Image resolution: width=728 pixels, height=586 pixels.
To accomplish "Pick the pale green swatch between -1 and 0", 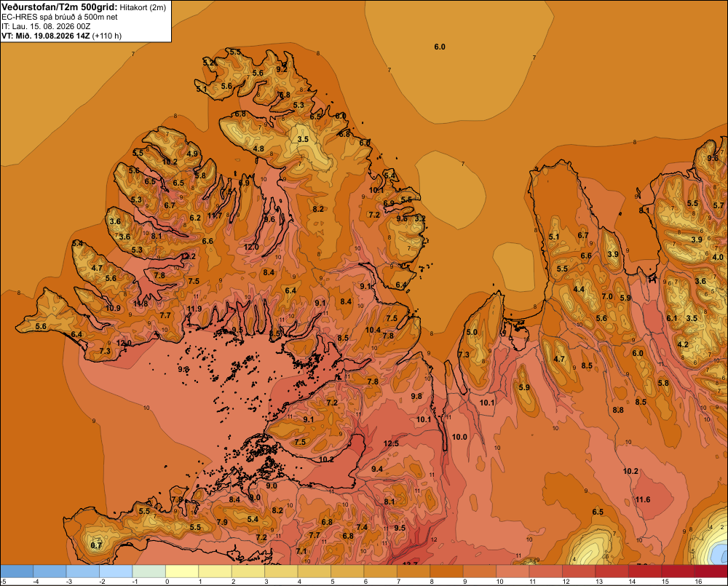I will coord(149,571).
